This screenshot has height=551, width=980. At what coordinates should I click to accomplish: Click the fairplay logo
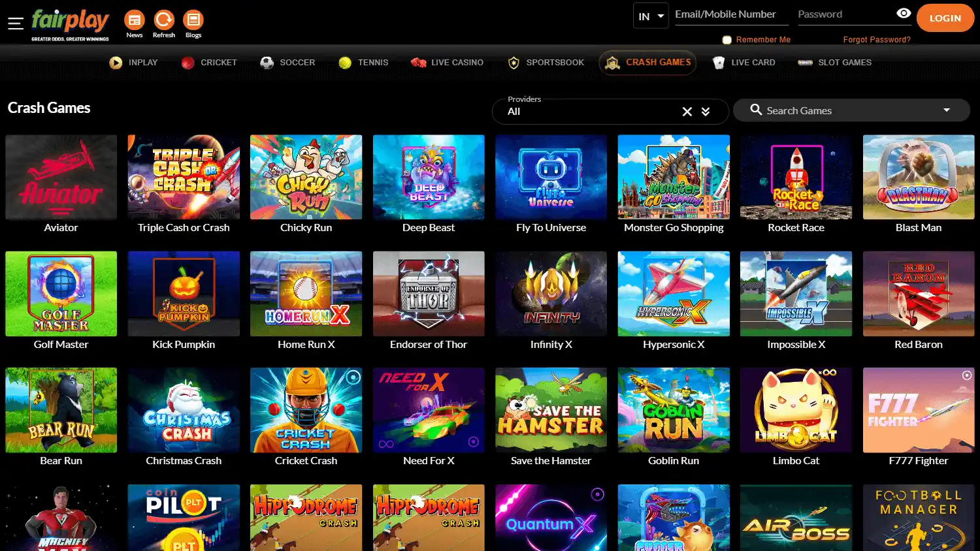pos(71,25)
